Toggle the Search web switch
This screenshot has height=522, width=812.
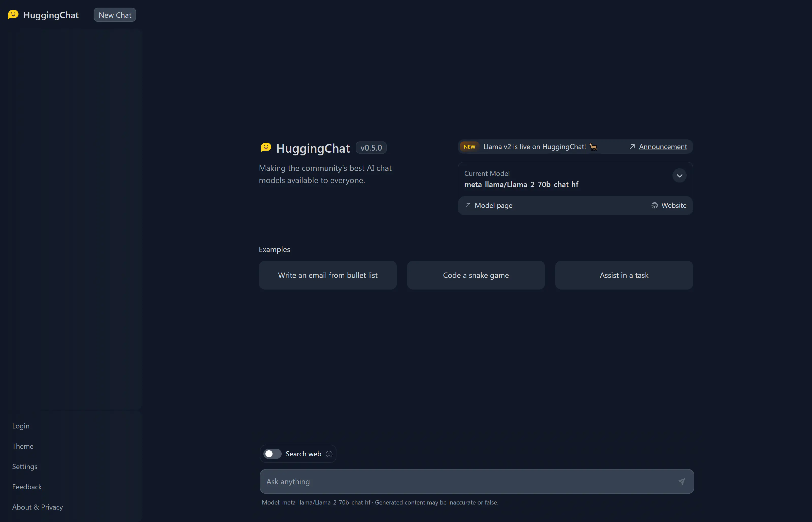pos(272,454)
